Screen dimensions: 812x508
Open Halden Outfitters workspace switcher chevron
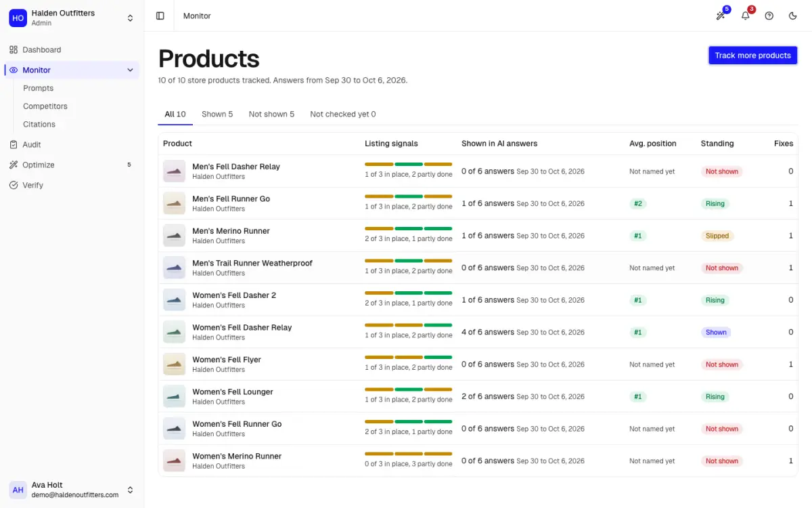pos(131,18)
